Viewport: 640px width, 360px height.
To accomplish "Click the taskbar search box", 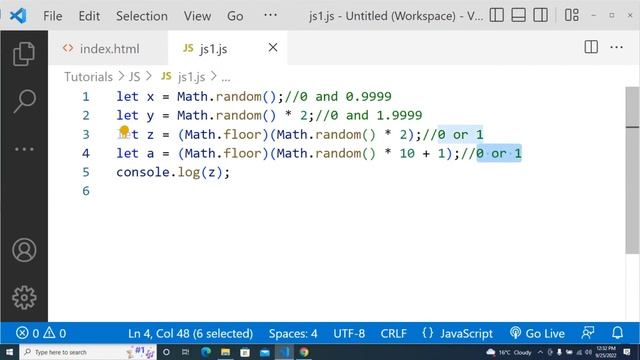I will pos(88,352).
